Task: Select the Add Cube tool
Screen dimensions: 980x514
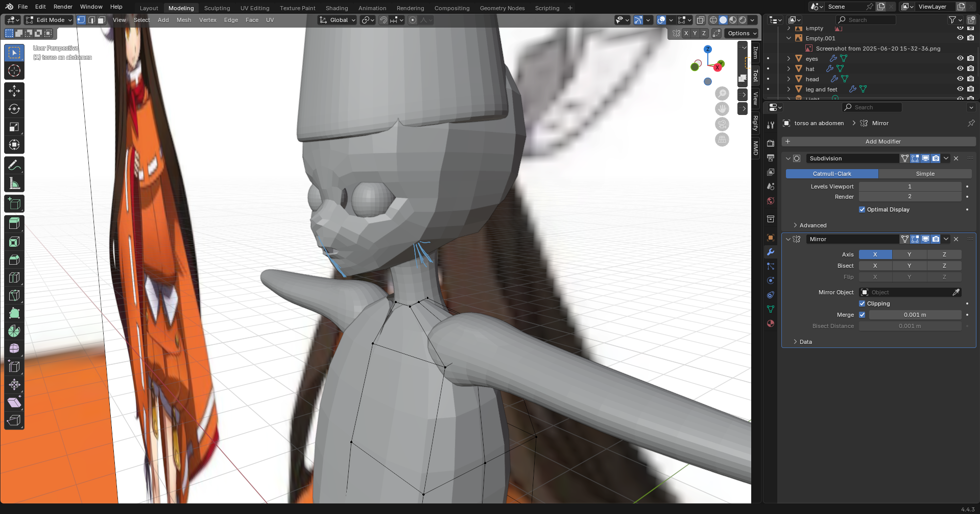Action: (14, 203)
